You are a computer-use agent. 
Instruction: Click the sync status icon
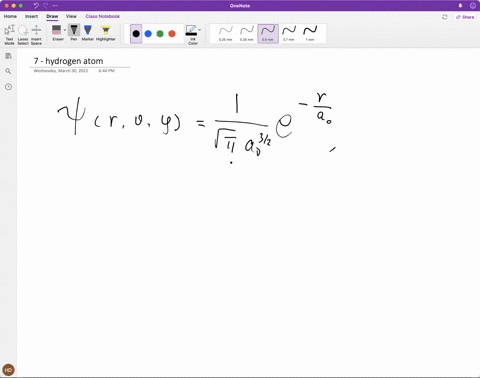point(445,17)
